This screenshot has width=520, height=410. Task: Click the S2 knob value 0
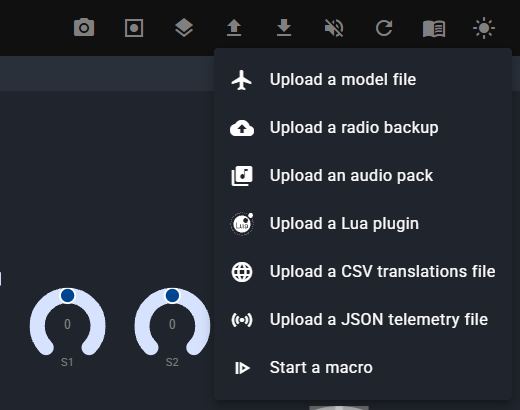(172, 324)
